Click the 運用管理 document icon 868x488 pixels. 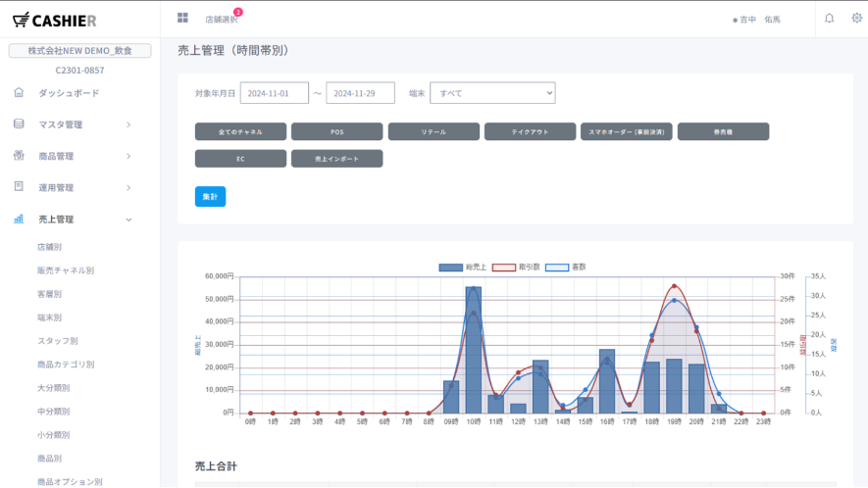(x=19, y=187)
